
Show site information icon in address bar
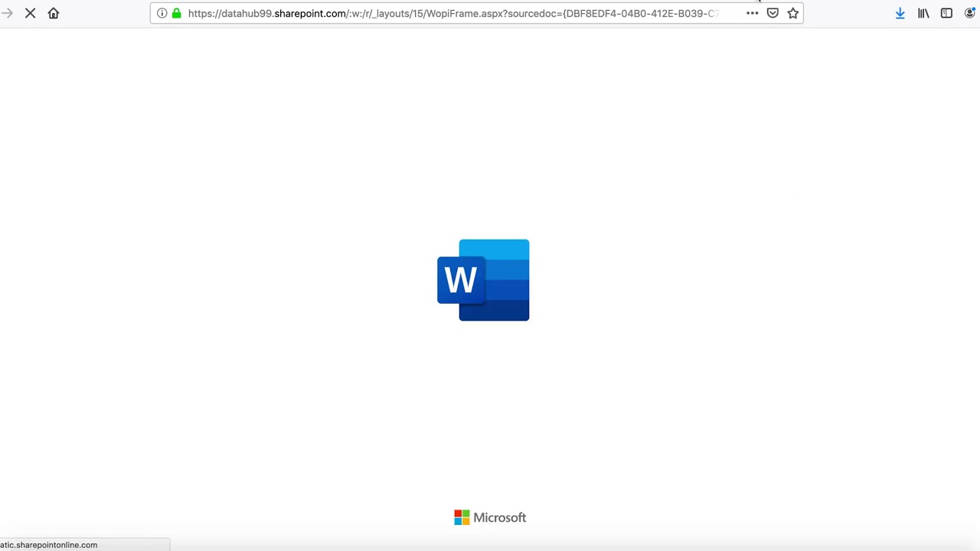[x=162, y=13]
